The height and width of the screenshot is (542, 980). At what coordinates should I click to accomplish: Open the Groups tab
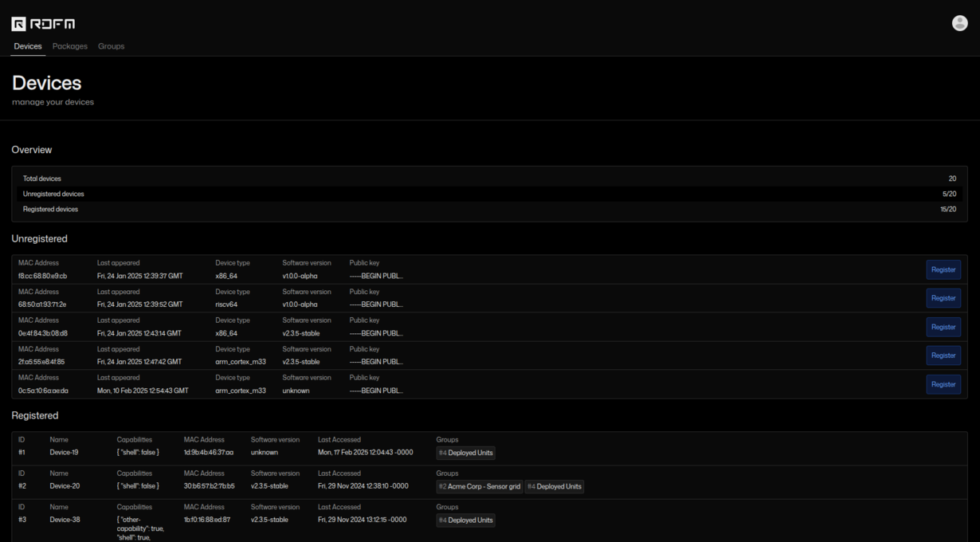pos(111,46)
